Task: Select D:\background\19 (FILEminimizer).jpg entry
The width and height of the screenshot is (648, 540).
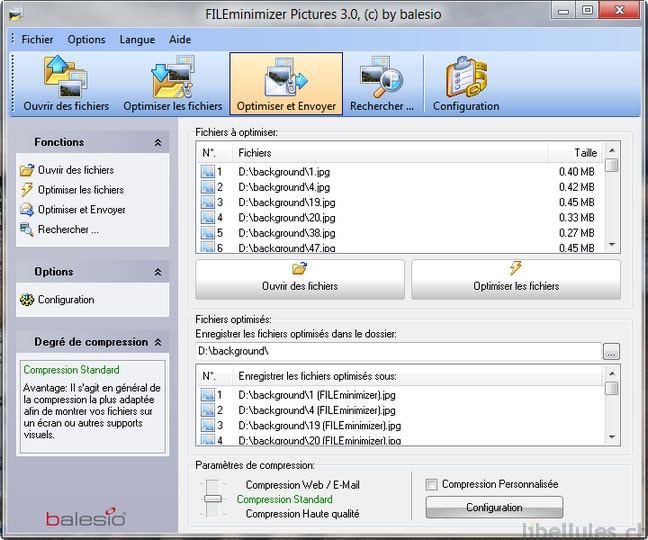Action: 319,425
